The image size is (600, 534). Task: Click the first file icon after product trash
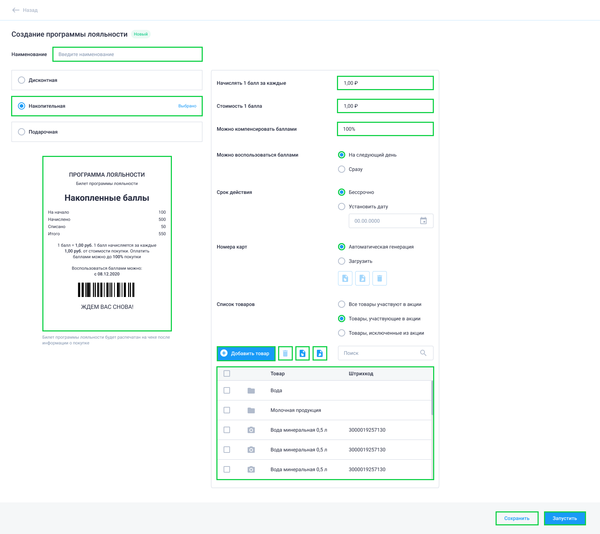click(x=302, y=353)
